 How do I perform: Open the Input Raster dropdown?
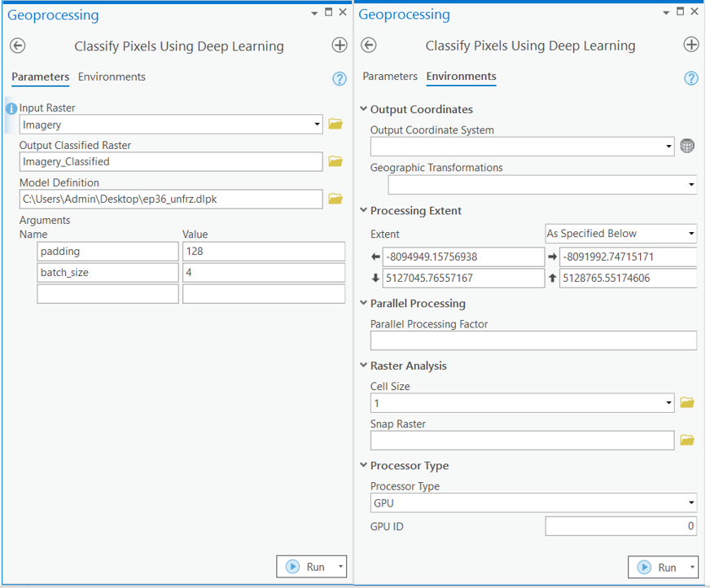317,125
